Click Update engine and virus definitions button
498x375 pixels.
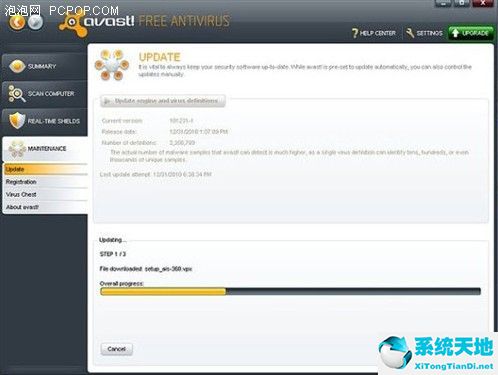click(x=163, y=101)
